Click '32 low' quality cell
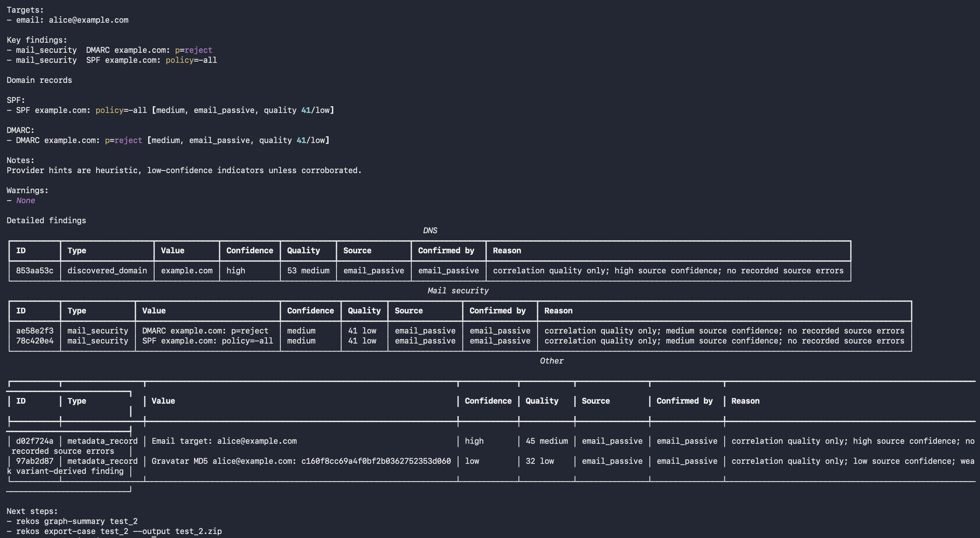 (x=540, y=461)
